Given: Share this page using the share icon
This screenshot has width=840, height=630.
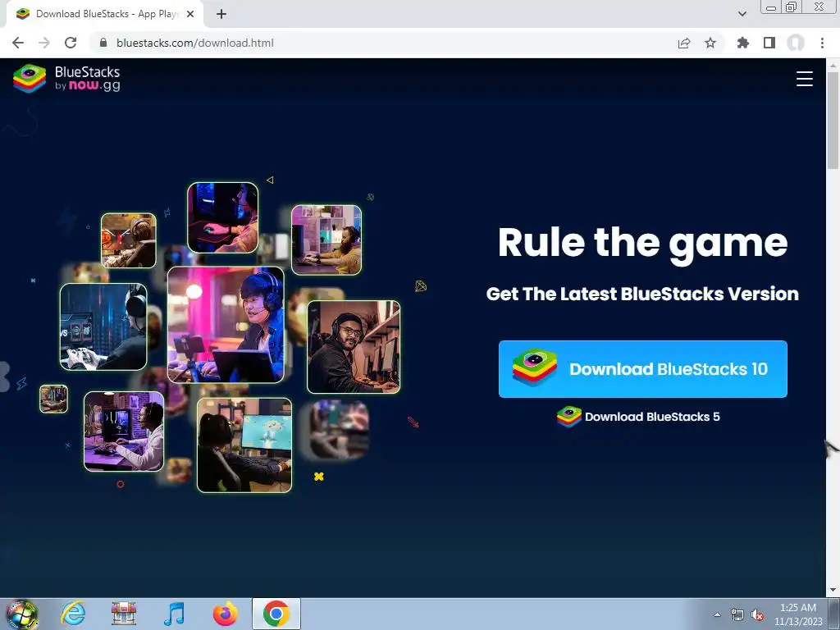Looking at the screenshot, I should [683, 43].
